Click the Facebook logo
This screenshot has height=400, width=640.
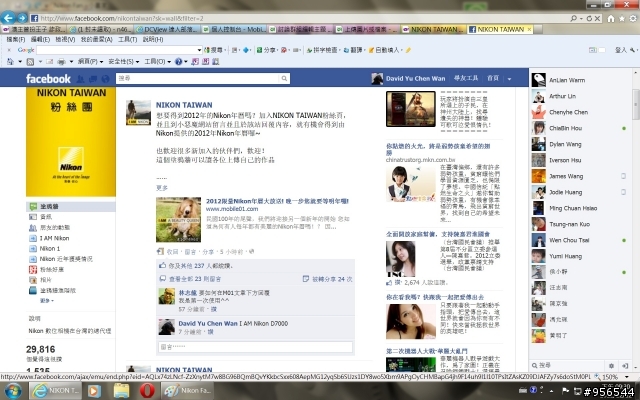coord(48,78)
